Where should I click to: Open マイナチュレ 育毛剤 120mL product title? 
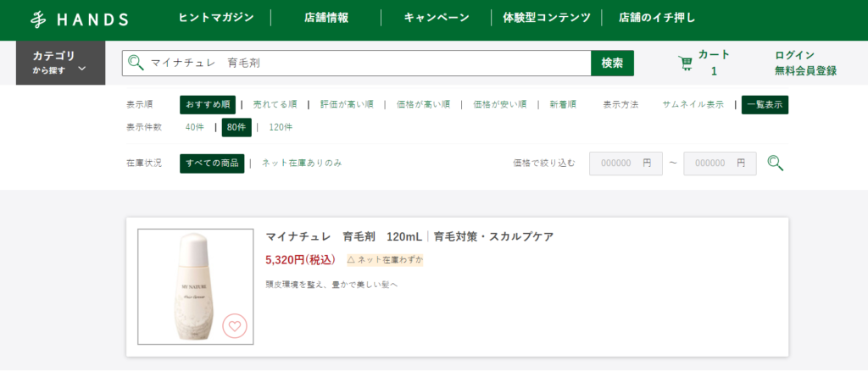point(409,237)
